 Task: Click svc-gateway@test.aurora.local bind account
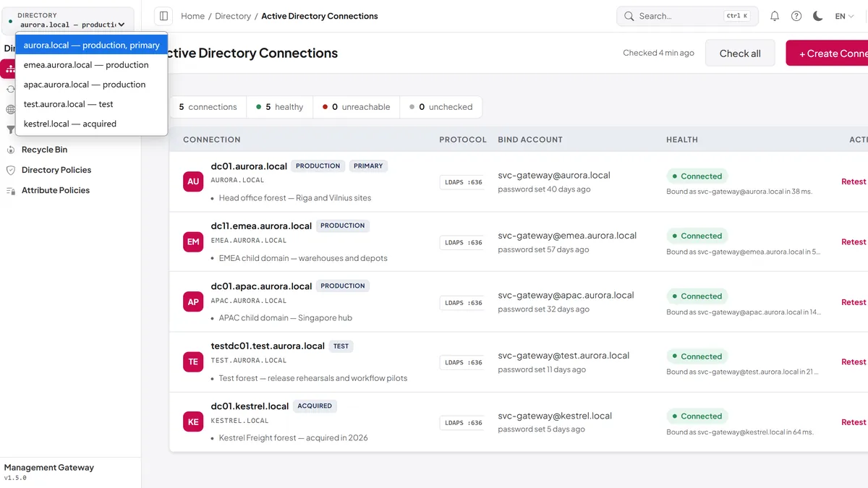(563, 356)
